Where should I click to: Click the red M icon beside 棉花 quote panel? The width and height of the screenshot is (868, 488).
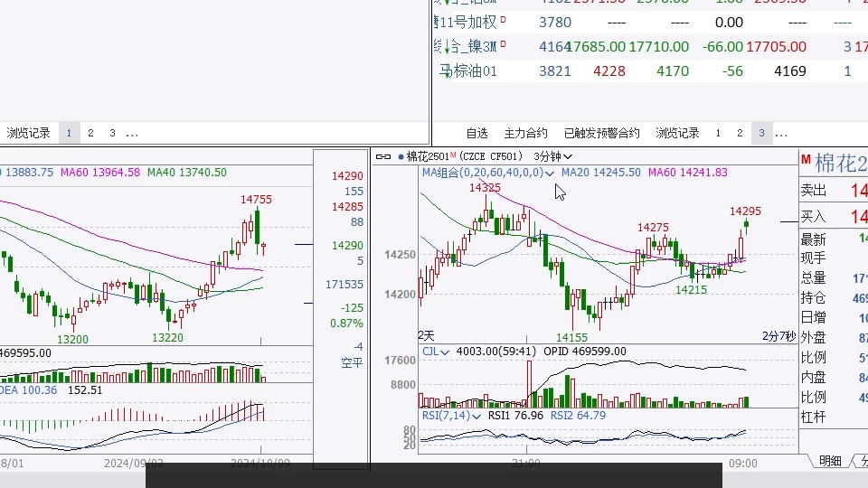[x=805, y=161]
